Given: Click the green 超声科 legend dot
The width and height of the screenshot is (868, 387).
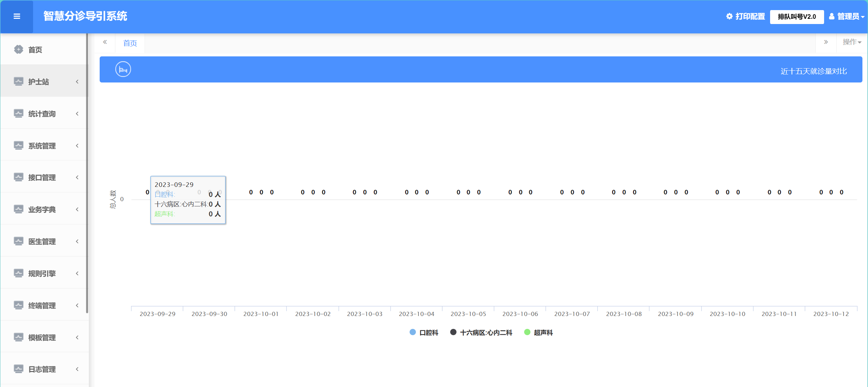Looking at the screenshot, I should pos(527,332).
